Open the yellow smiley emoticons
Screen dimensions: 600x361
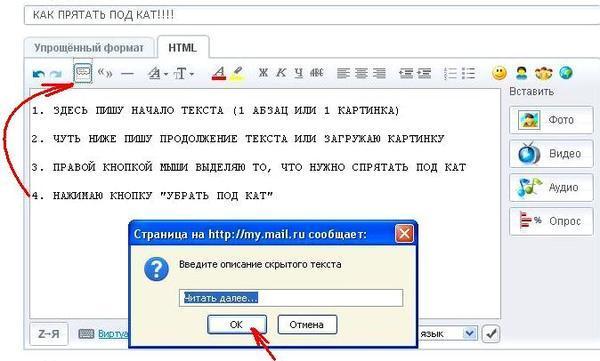click(499, 73)
